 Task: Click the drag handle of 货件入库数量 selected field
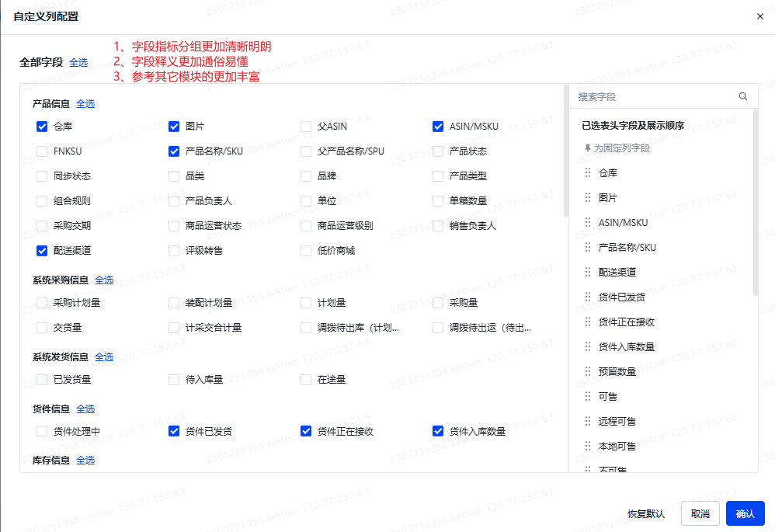pos(588,346)
